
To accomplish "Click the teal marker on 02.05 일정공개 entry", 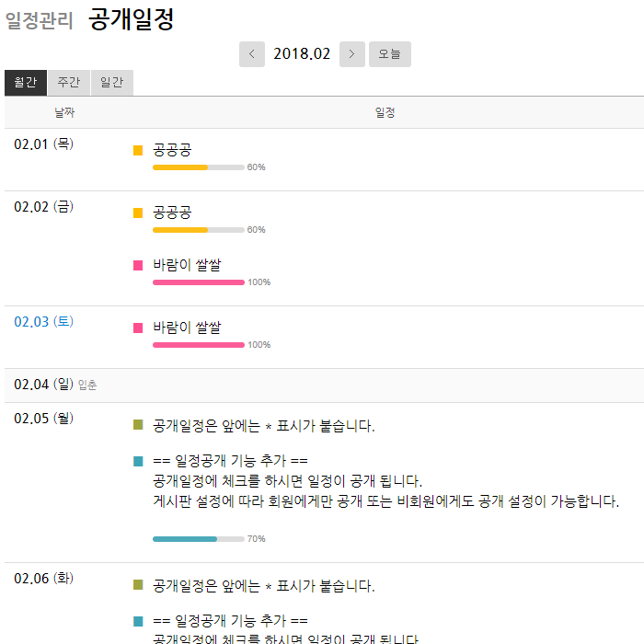I will (x=138, y=461).
